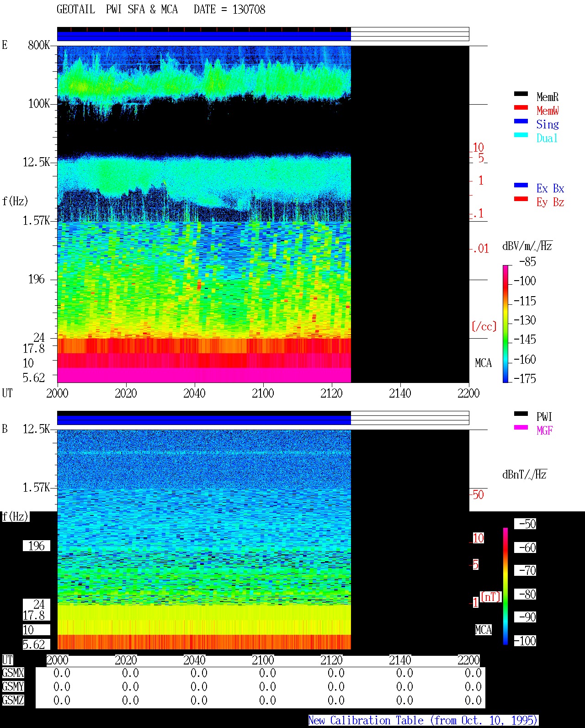
Task: Click the red MemW legend swatch
Action: pos(521,107)
